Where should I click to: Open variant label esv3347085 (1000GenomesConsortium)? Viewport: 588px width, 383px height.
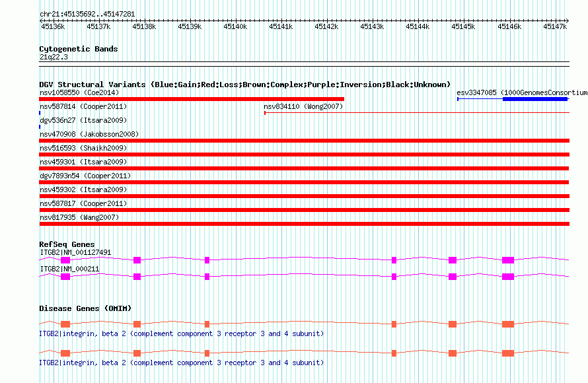tap(522, 92)
